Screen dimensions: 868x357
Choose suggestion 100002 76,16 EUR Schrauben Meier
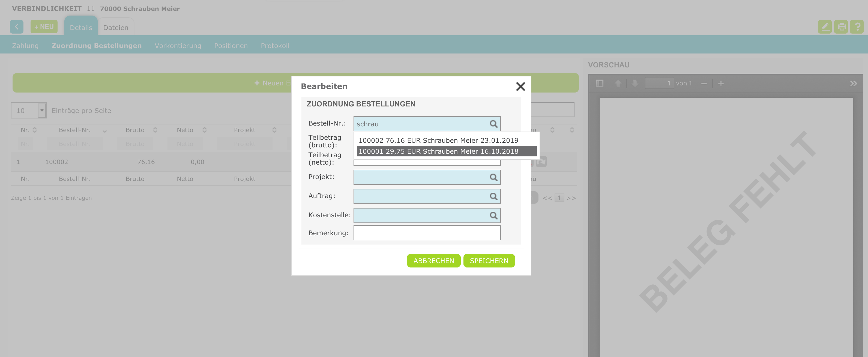pyautogui.click(x=438, y=140)
